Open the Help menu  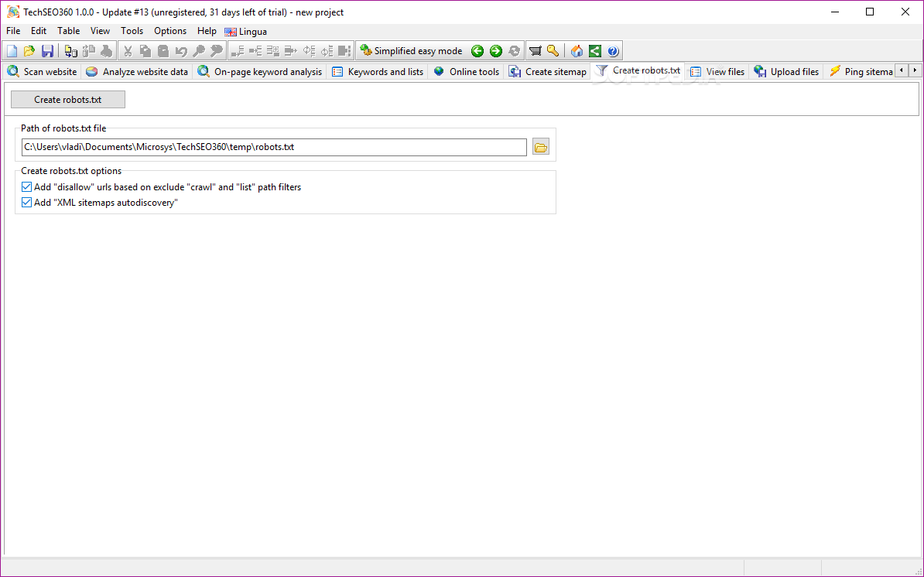click(207, 31)
